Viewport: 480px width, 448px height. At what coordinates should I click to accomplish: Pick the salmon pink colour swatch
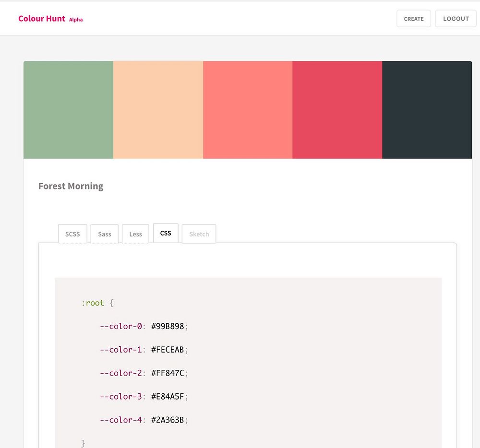pyautogui.click(x=248, y=110)
